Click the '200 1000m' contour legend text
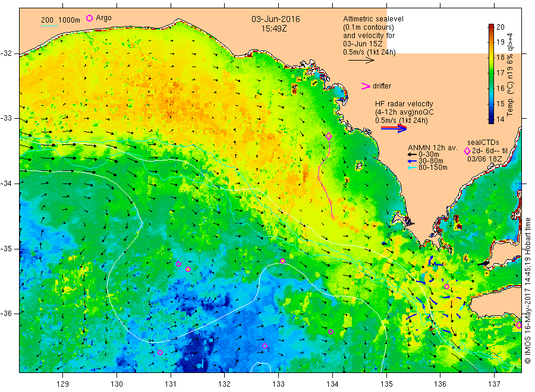This screenshot has width=535, height=392. point(61,20)
